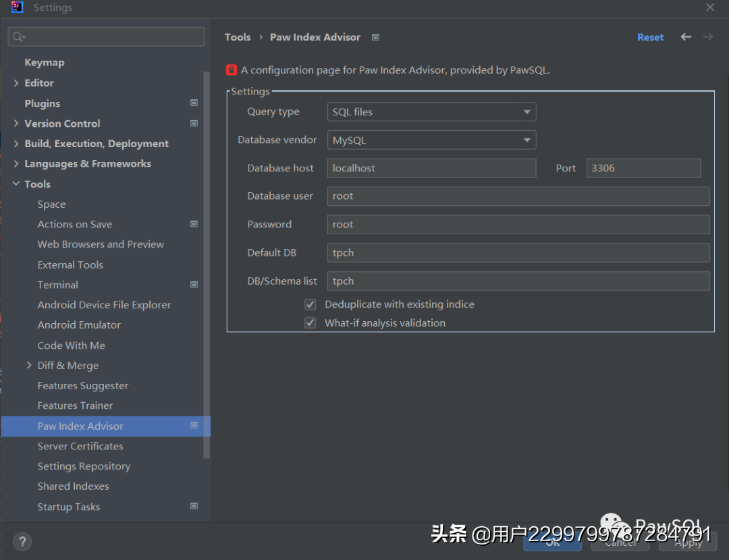Click the Database host input field
Screen dimensions: 729x560
pos(431,168)
